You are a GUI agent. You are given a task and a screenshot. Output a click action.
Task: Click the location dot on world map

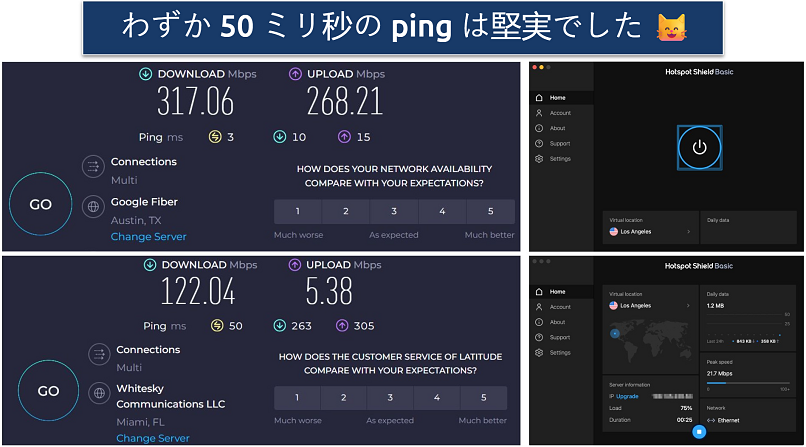pyautogui.click(x=616, y=332)
